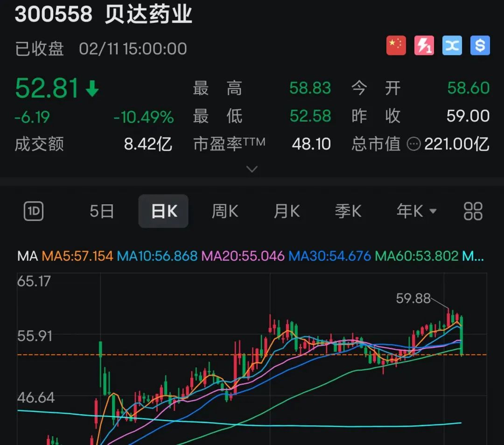The width and height of the screenshot is (504, 445).
Task: Tap the 今开 value 58.60
Action: 468,88
